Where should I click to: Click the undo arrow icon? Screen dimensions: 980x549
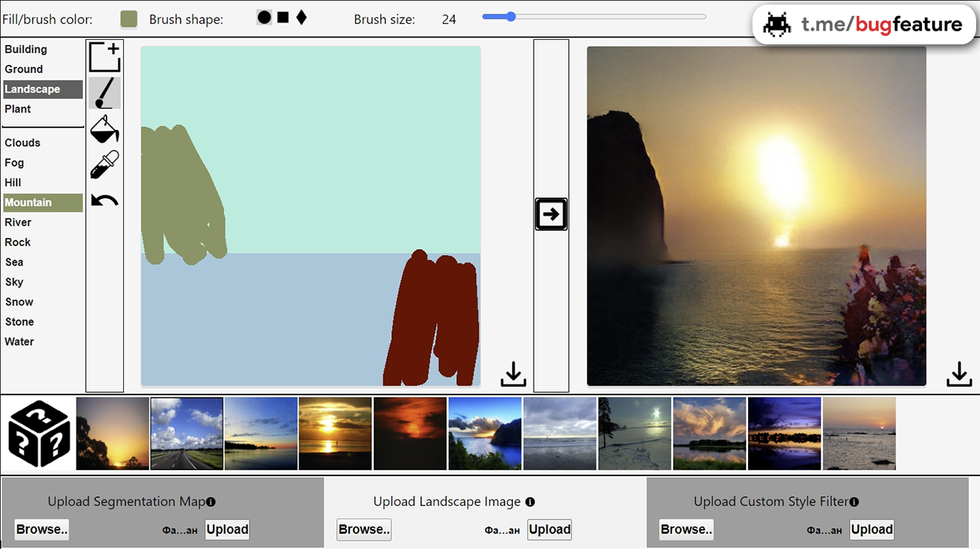[105, 201]
